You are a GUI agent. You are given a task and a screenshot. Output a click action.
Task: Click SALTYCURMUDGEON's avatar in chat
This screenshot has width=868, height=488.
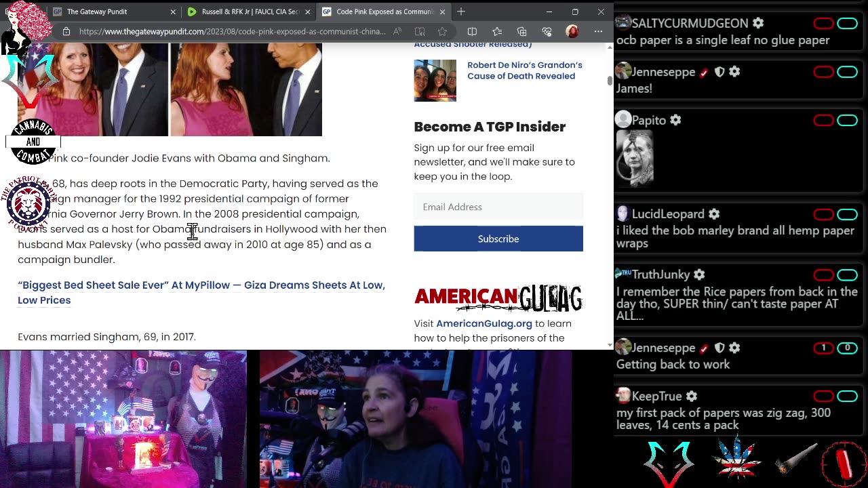pyautogui.click(x=623, y=23)
